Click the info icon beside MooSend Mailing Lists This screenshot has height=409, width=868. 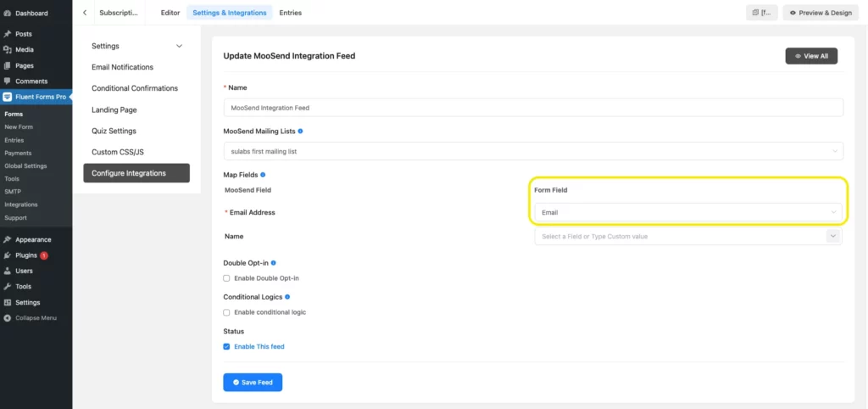(301, 132)
